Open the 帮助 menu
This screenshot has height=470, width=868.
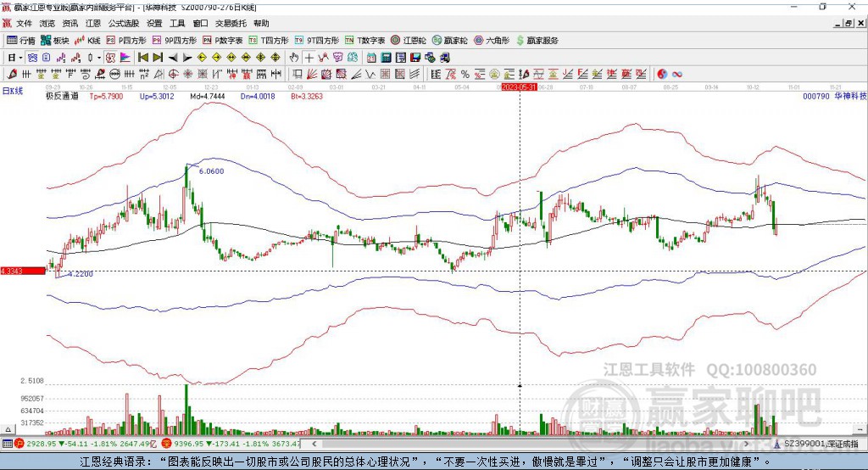pos(261,23)
